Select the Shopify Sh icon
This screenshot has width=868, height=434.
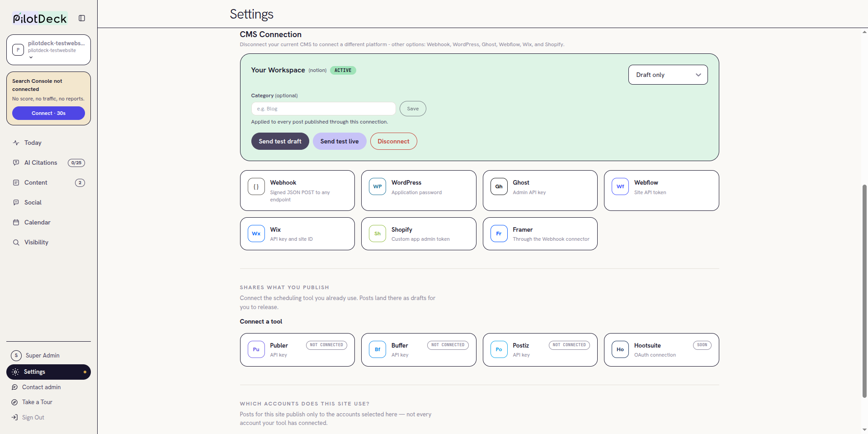[377, 234]
